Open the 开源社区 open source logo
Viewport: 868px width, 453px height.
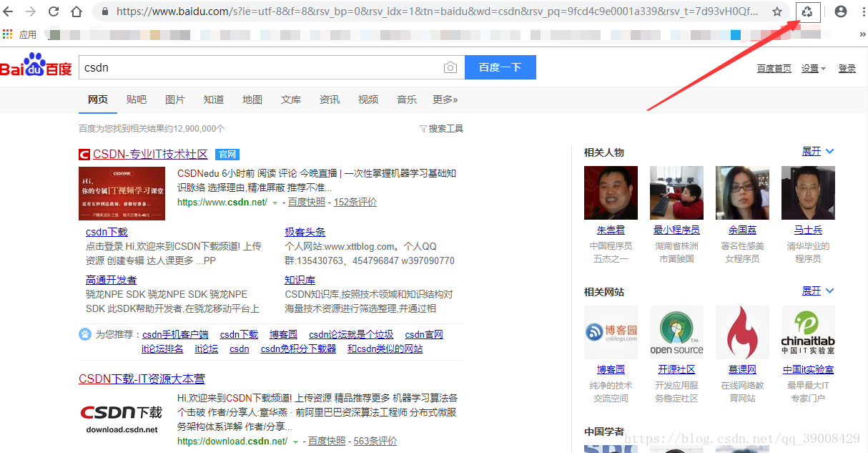676,333
